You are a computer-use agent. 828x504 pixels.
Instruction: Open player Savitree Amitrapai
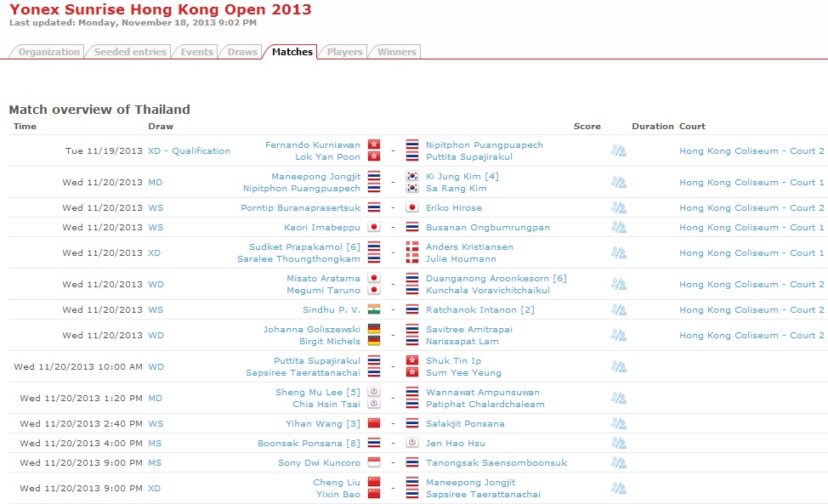pyautogui.click(x=469, y=329)
